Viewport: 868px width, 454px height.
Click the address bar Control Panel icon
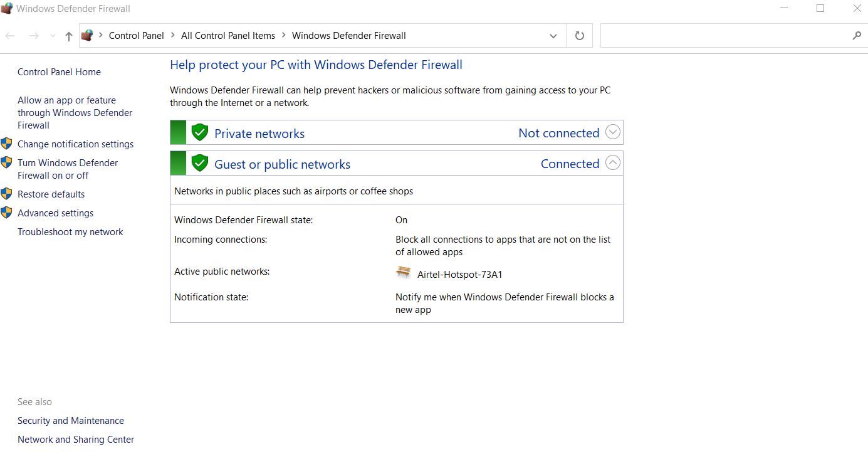(x=87, y=35)
